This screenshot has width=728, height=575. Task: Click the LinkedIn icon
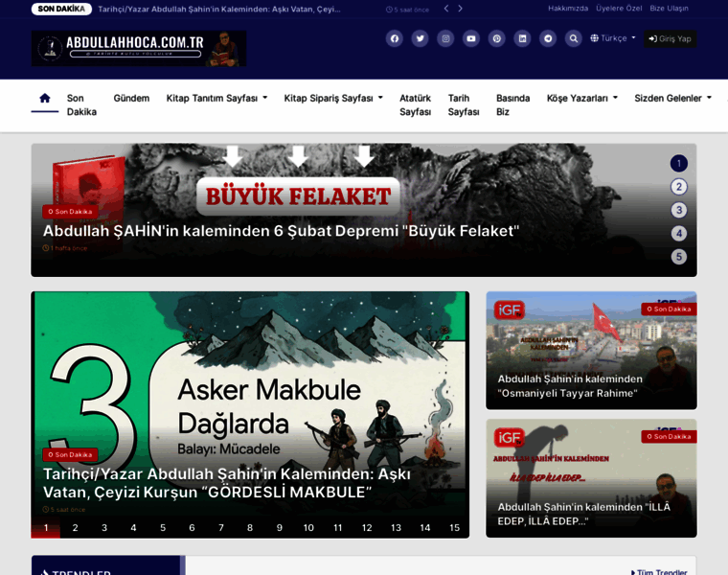522,38
